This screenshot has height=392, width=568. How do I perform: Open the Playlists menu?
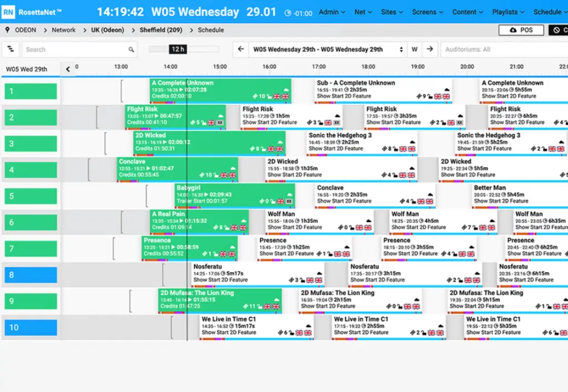[x=508, y=12]
